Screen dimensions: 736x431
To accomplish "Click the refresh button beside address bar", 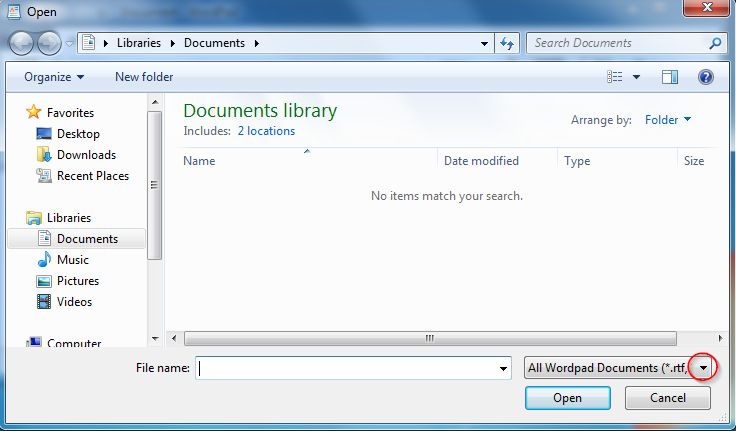I will [x=507, y=44].
